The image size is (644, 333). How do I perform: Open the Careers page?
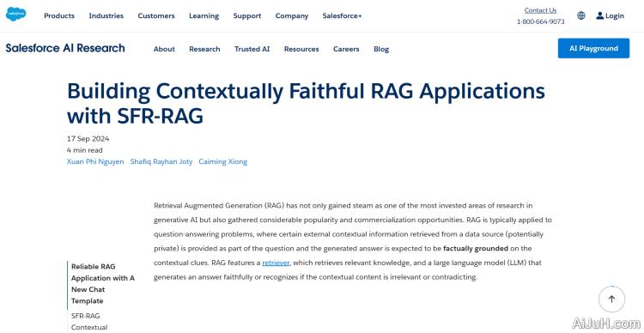(346, 49)
